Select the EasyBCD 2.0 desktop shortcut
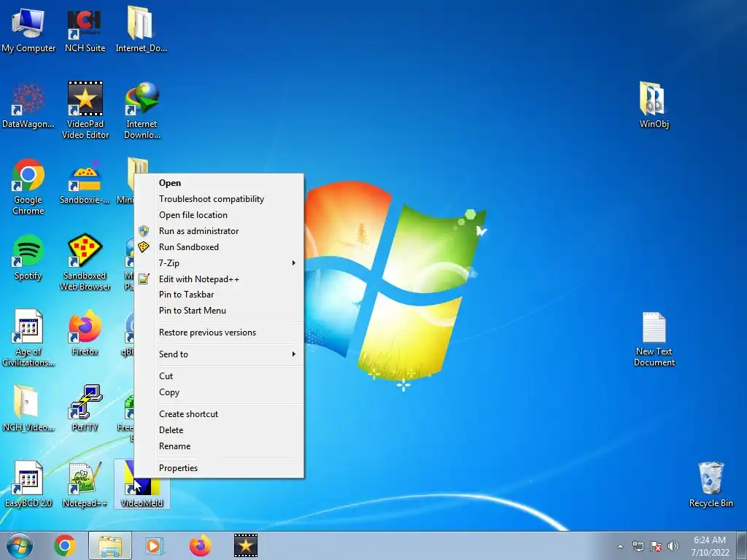747x560 pixels. click(x=28, y=484)
